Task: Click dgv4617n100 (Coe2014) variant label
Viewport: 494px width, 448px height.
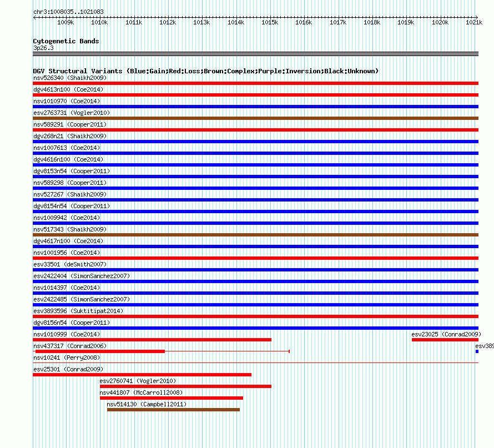Action: (68, 241)
